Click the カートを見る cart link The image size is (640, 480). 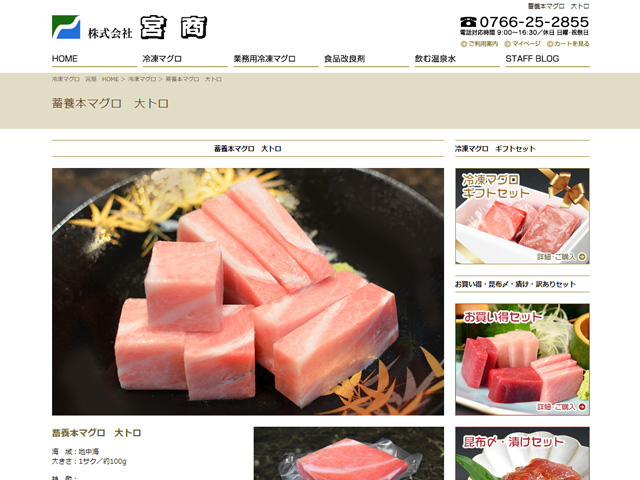tap(568, 44)
